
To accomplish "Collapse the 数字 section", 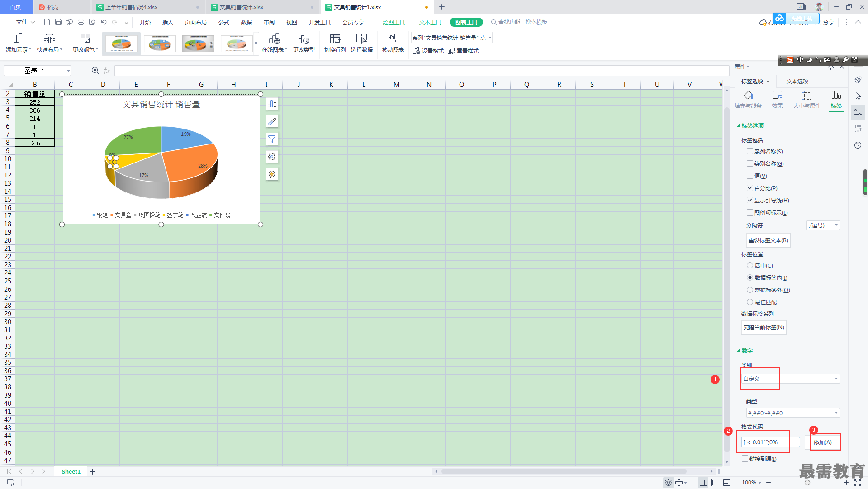I will point(738,351).
